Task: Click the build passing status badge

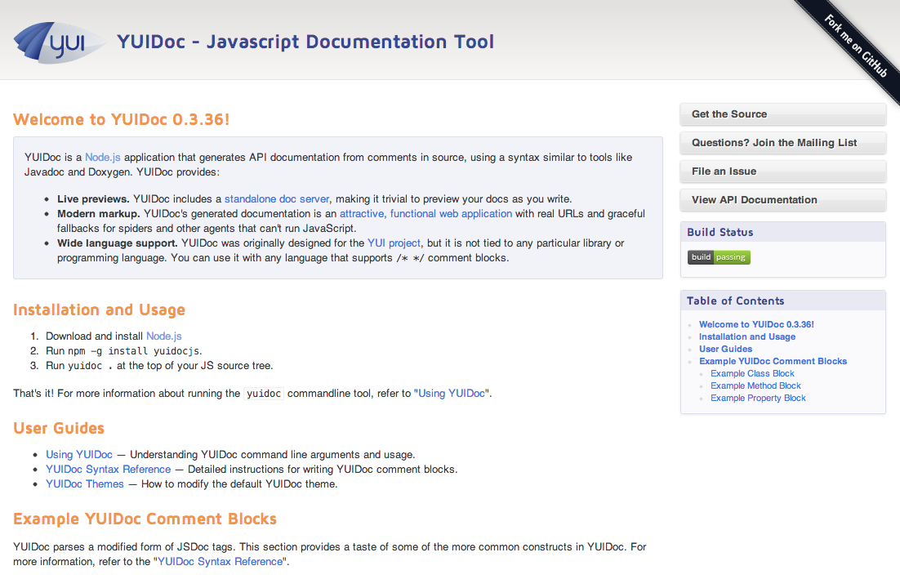Action: click(x=718, y=257)
